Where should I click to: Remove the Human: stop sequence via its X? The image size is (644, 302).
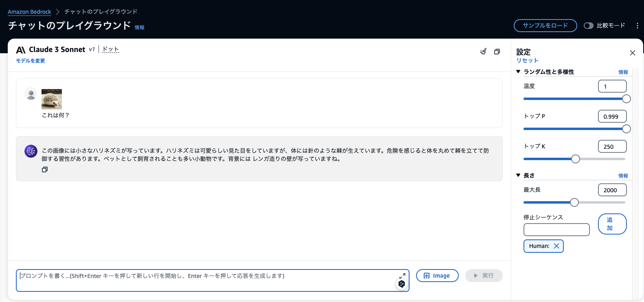556,246
